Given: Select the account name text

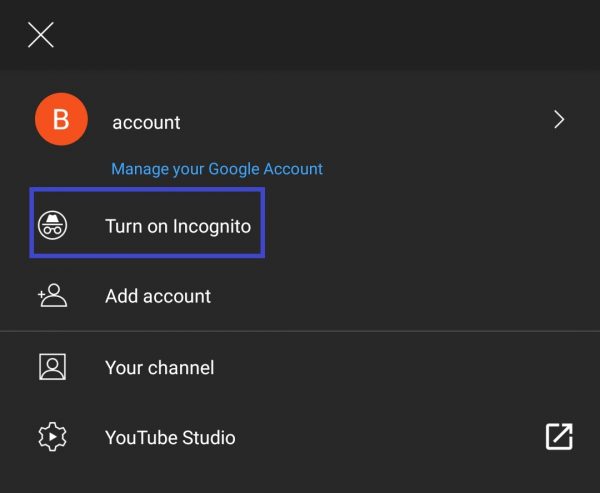Looking at the screenshot, I should pos(146,123).
